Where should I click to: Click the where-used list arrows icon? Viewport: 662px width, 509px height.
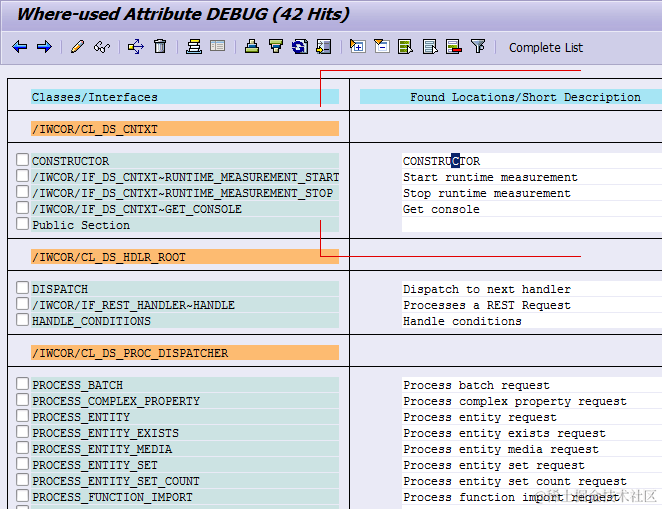(136, 46)
